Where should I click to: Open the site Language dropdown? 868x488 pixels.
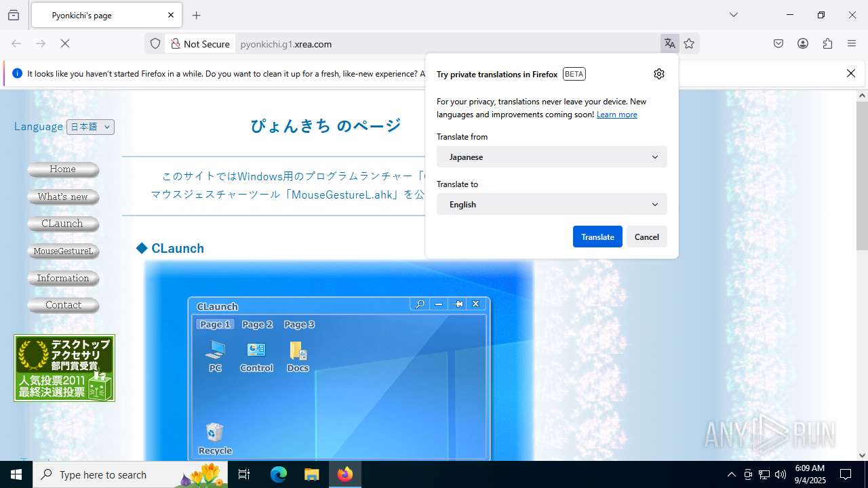click(90, 127)
